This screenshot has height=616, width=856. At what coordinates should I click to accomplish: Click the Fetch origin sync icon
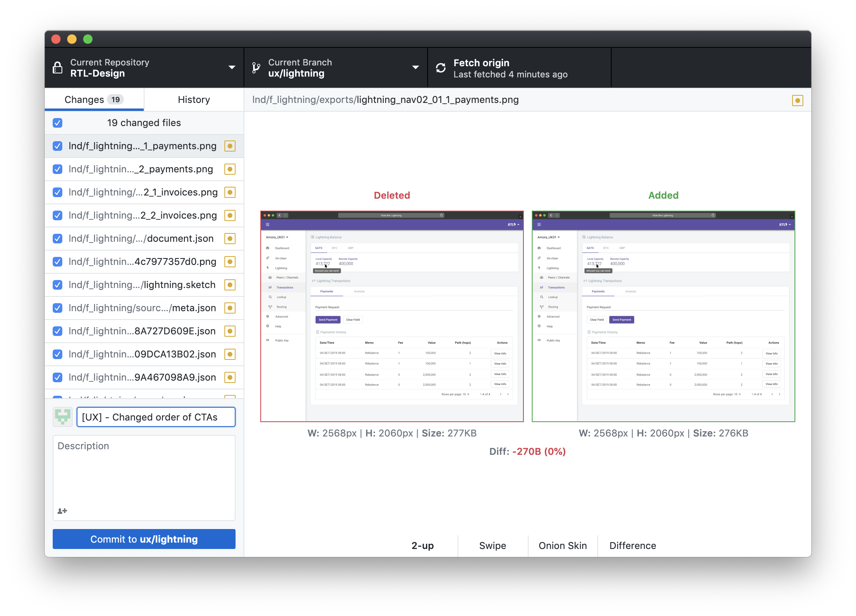441,68
